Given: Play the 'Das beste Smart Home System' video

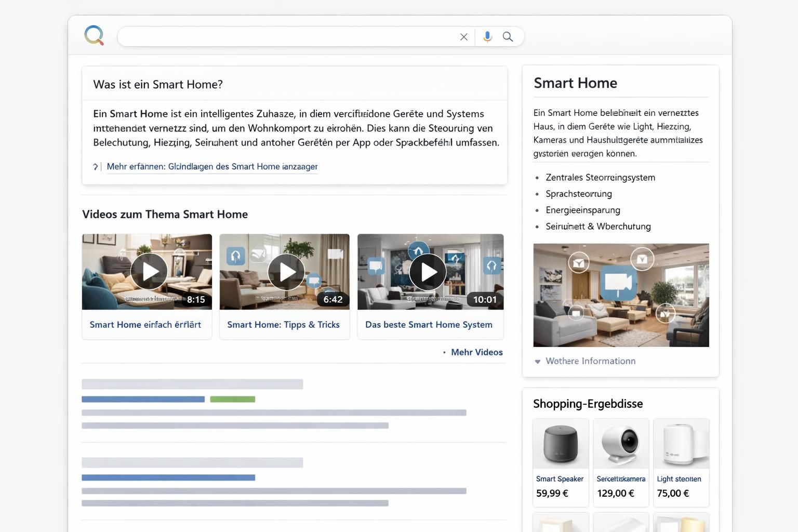Looking at the screenshot, I should point(428,271).
